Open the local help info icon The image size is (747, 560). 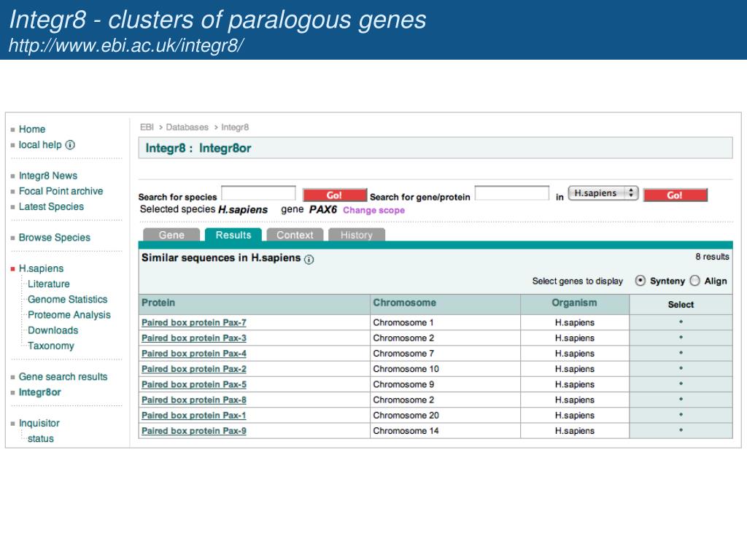pyautogui.click(x=70, y=145)
